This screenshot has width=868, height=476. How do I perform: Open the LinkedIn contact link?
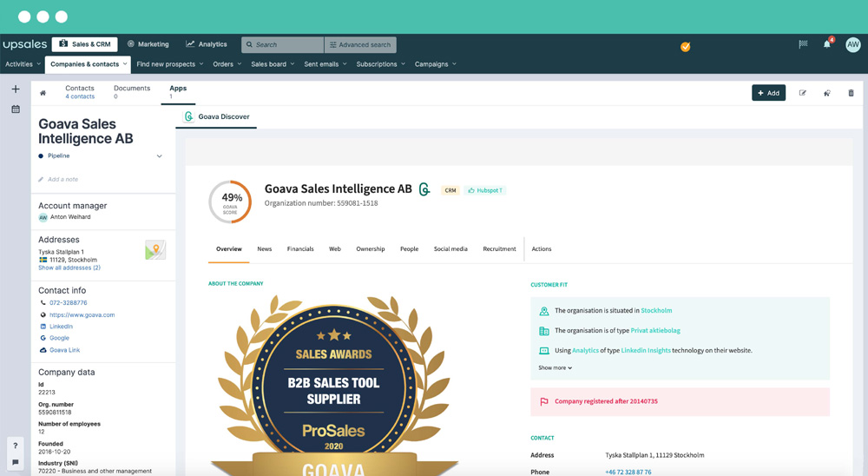coord(61,327)
